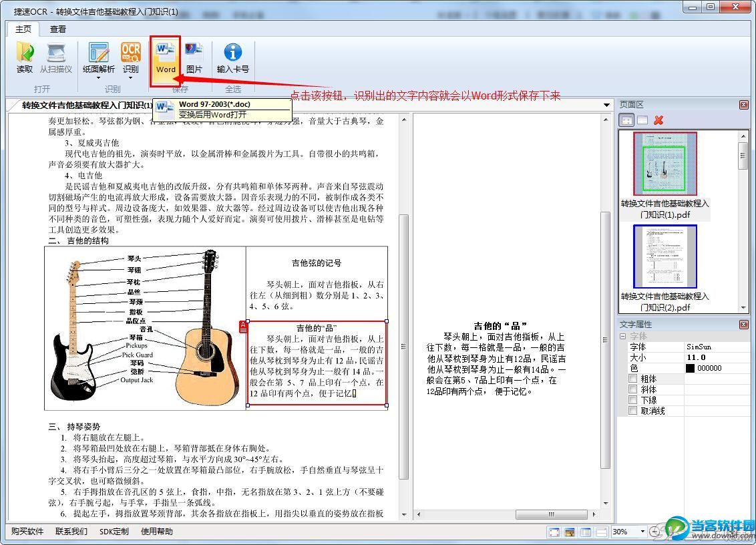Click the 图片 save-as-image icon
The height and width of the screenshot is (545, 756).
[194, 53]
